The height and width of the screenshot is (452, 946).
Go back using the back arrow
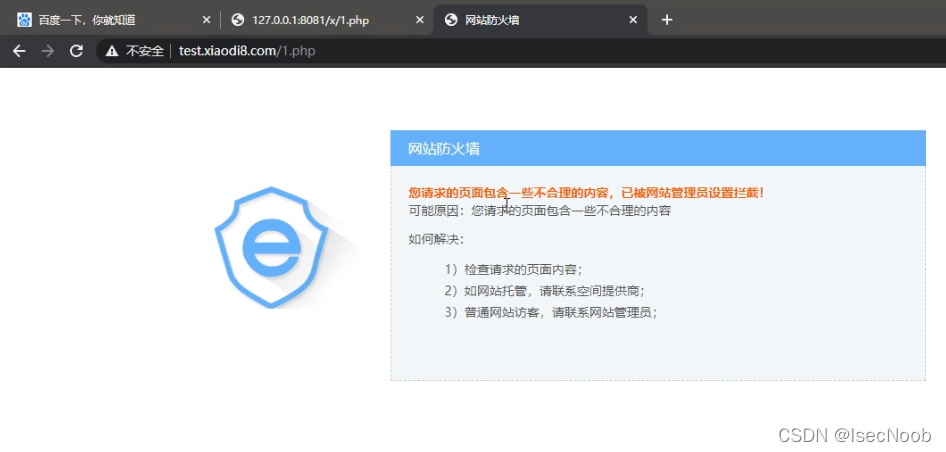19,51
